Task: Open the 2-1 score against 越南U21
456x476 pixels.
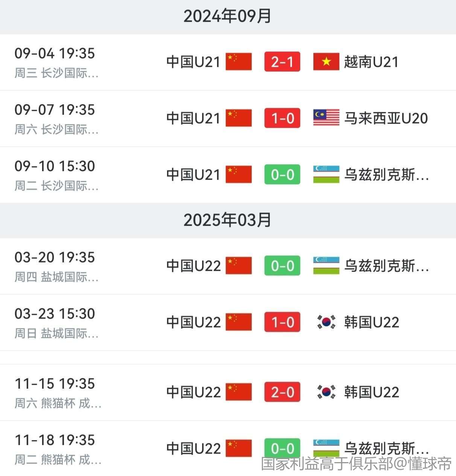Action: click(282, 62)
